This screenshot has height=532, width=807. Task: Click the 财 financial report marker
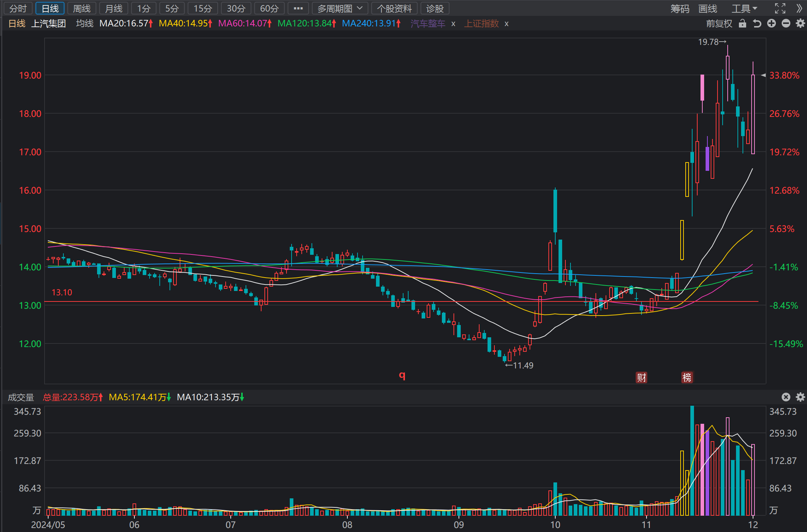point(641,377)
